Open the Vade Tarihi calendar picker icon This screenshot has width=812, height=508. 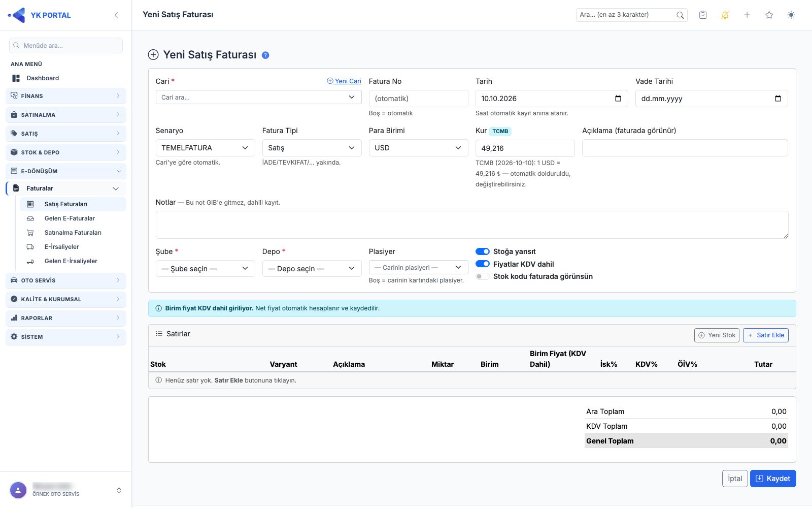778,99
